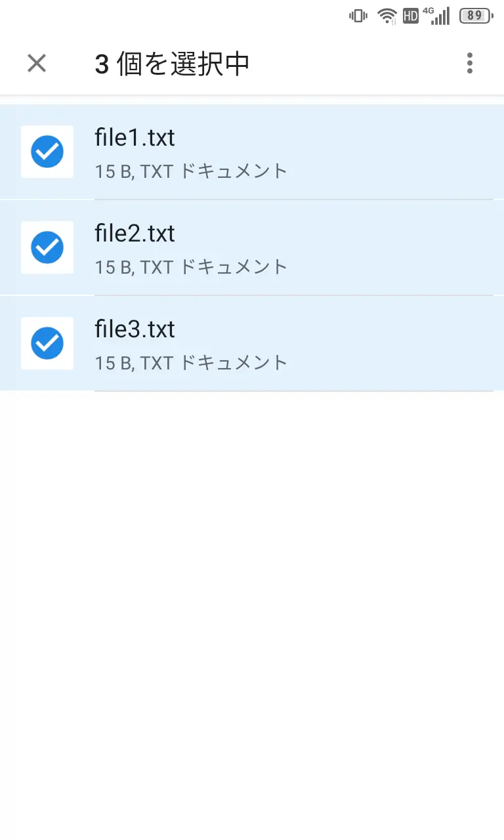
Task: Tap the file1.txt file name
Action: point(135,138)
